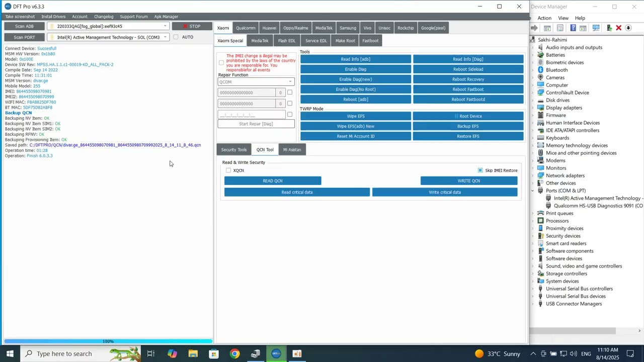
Task: Toggle the AUTO checkbox
Action: pyautogui.click(x=176, y=37)
